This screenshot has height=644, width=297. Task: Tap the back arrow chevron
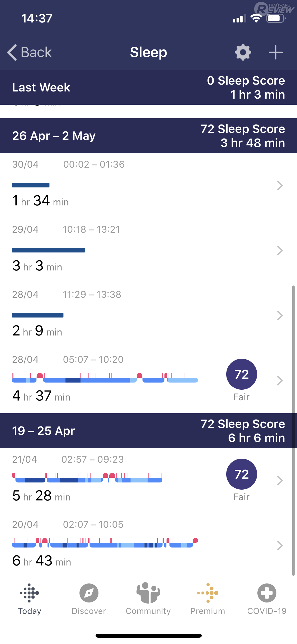pyautogui.click(x=12, y=52)
